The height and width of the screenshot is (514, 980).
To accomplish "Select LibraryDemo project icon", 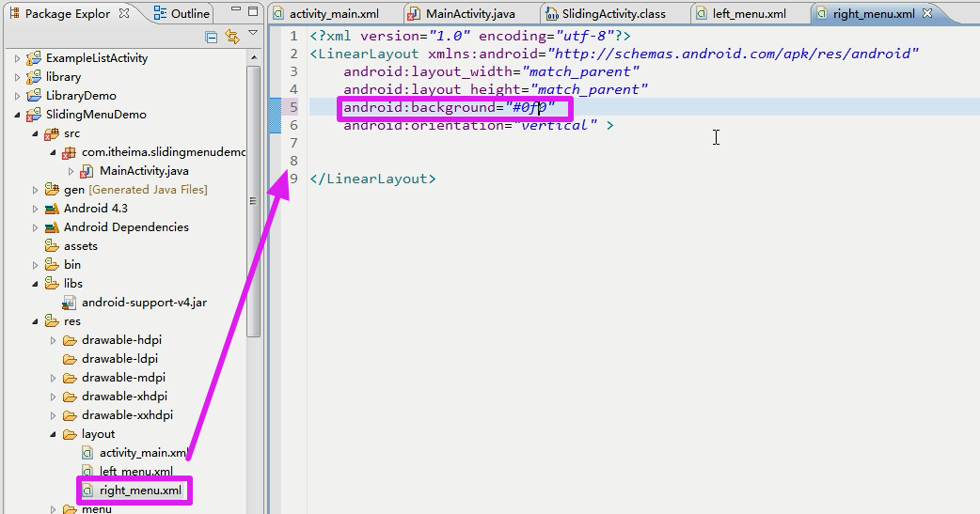I will 34,96.
